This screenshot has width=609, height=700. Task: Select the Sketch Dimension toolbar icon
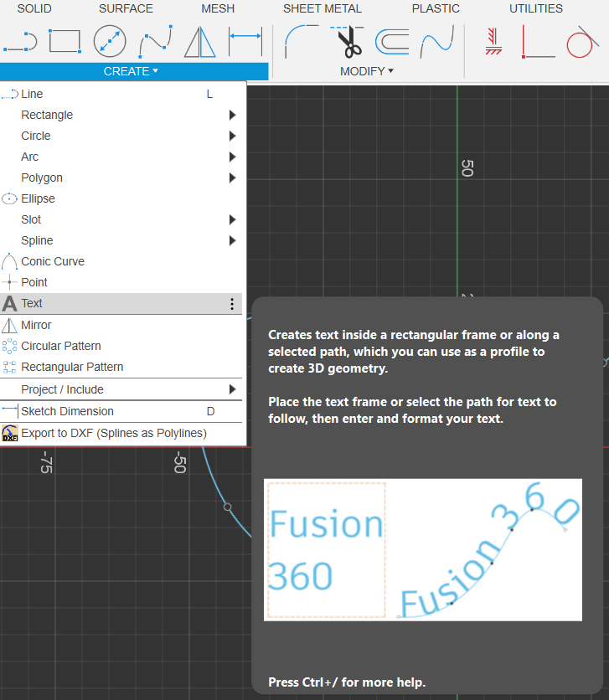click(x=245, y=42)
